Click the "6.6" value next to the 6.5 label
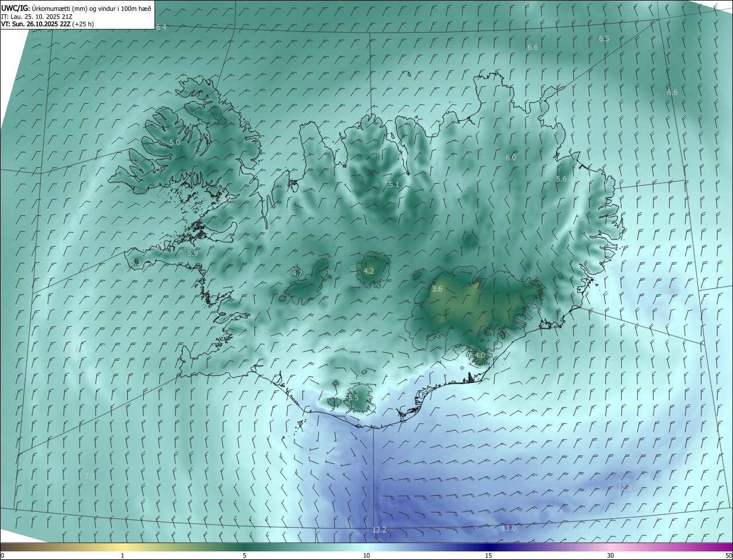This screenshot has height=560, width=733. [x=533, y=47]
